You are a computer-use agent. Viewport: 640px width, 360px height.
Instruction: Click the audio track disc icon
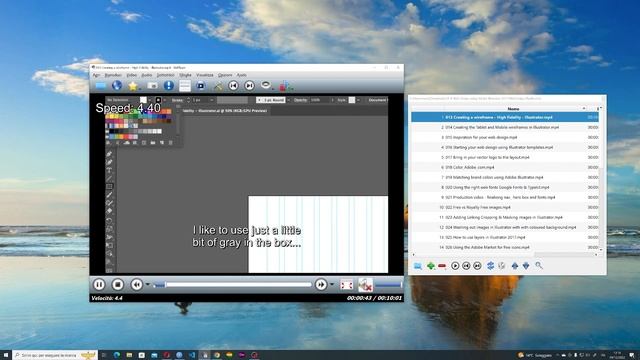point(266,85)
